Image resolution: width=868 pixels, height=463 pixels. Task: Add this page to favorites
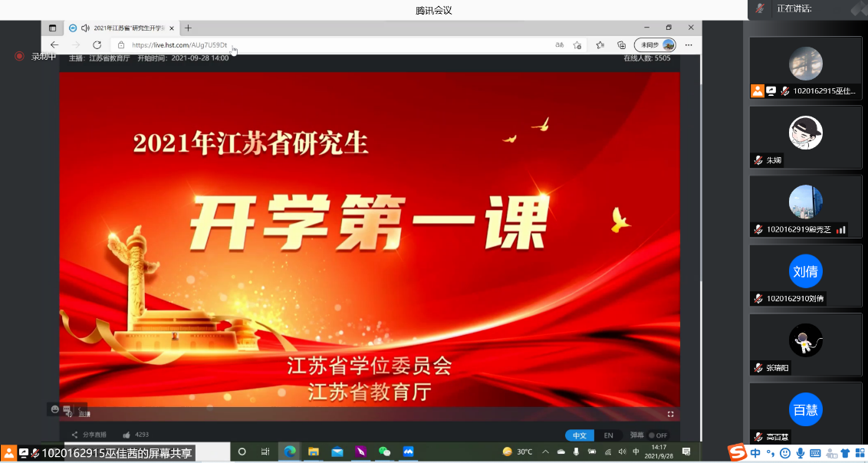[577, 44]
